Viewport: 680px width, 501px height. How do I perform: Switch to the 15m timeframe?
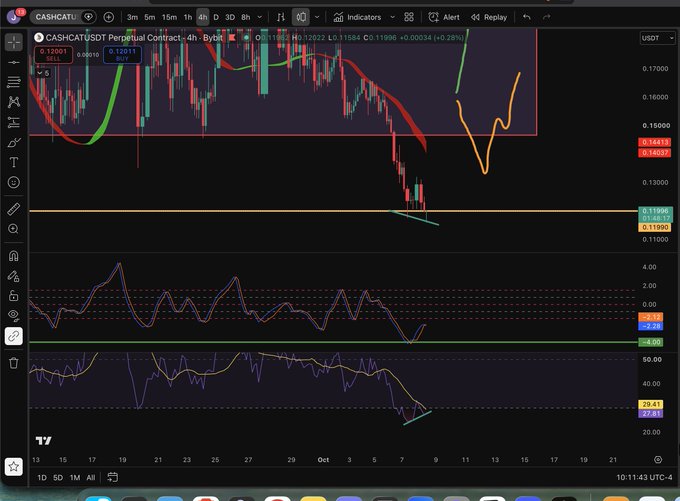tap(169, 17)
